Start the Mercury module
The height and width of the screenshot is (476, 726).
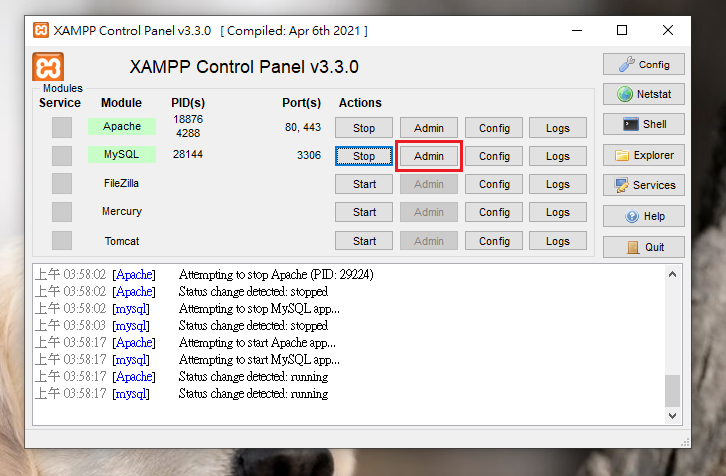tap(364, 212)
